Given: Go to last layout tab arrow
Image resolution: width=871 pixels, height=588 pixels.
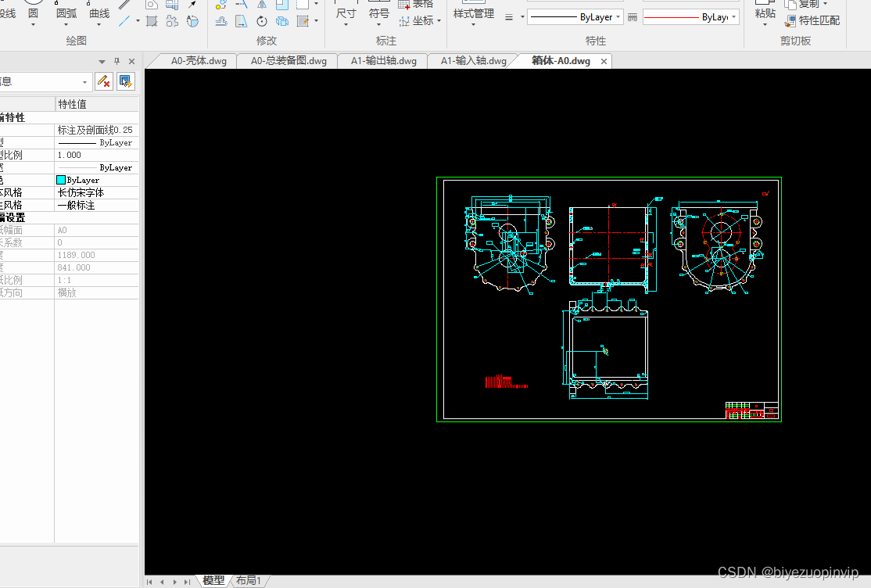Looking at the screenshot, I should click(187, 582).
